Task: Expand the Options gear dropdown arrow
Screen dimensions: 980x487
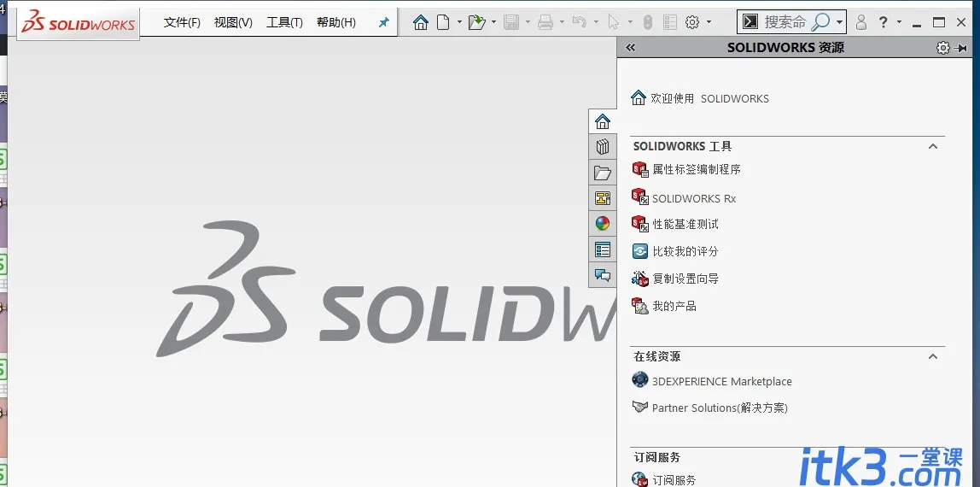Action: coord(709,22)
